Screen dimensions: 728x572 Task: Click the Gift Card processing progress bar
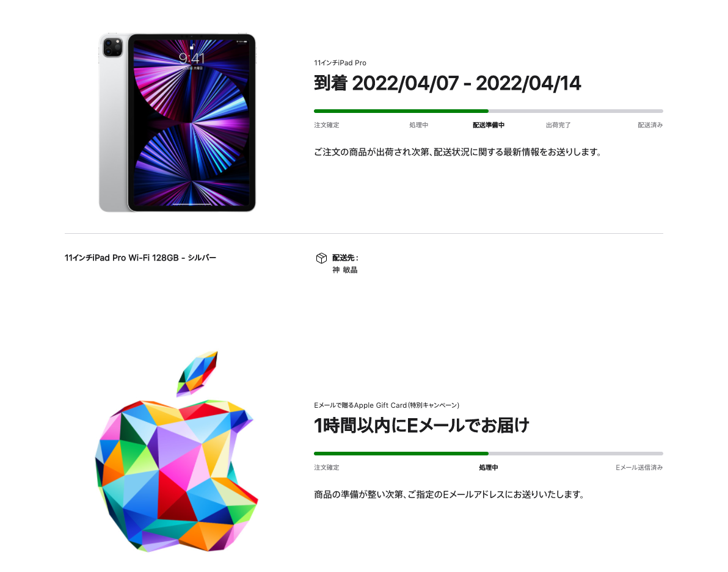pyautogui.click(x=489, y=453)
